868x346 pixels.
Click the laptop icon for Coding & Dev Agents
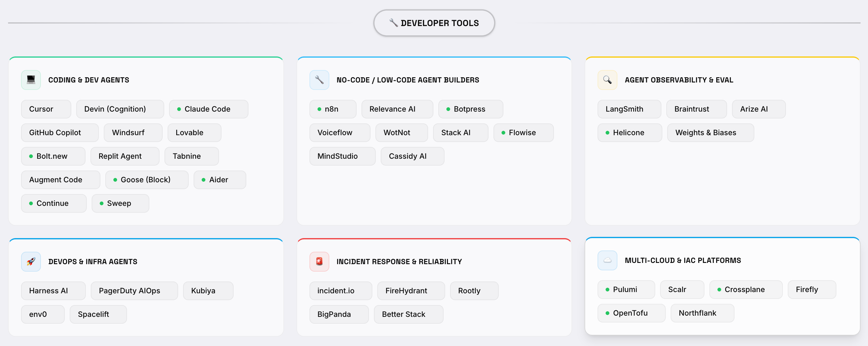[31, 80]
